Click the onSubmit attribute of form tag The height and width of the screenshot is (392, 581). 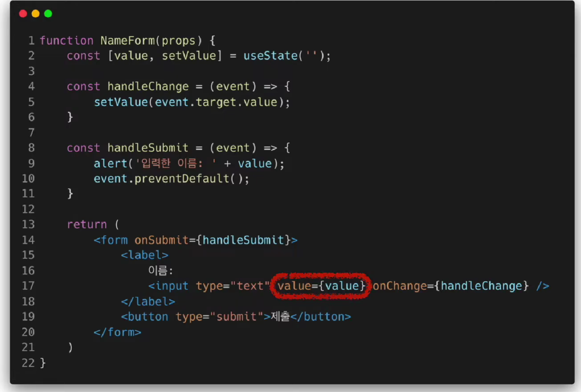pos(212,240)
